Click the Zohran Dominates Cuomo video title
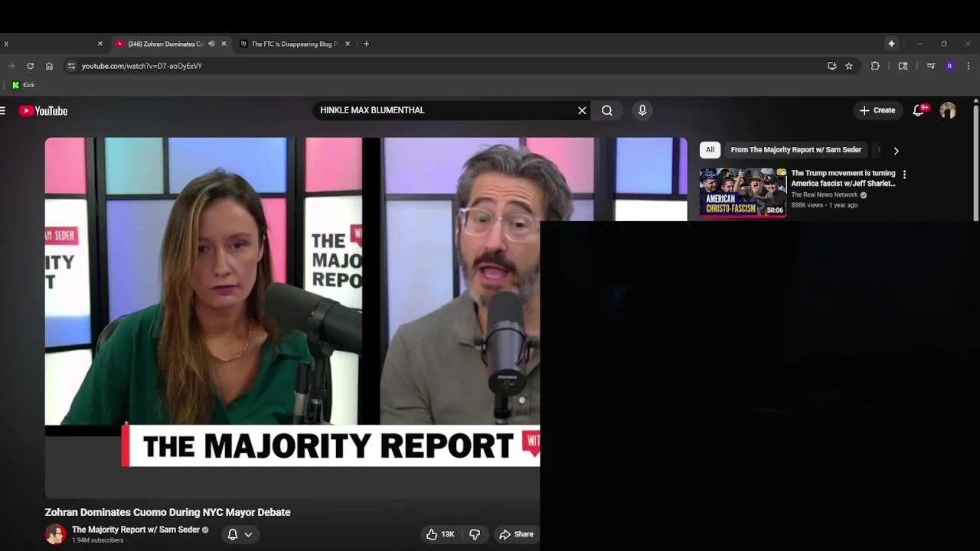 tap(168, 512)
